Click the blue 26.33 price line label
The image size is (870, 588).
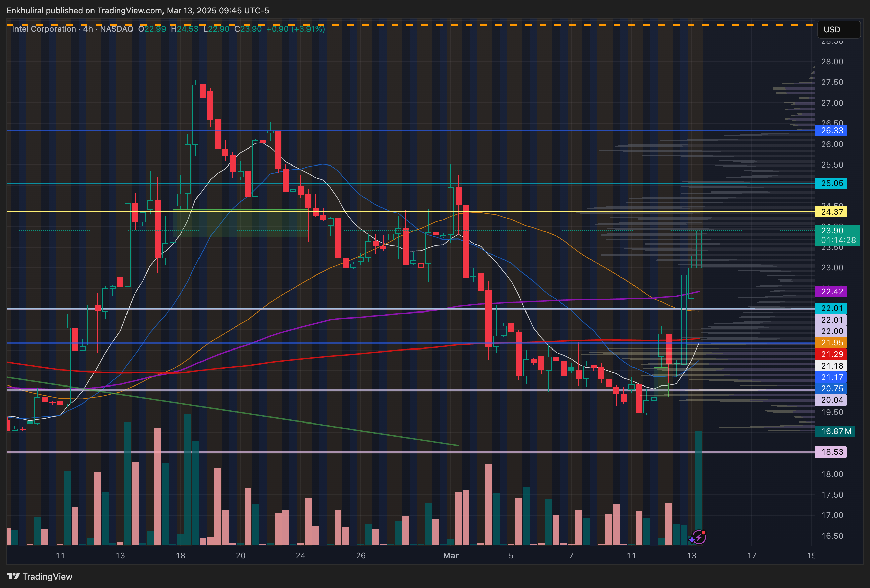(831, 131)
